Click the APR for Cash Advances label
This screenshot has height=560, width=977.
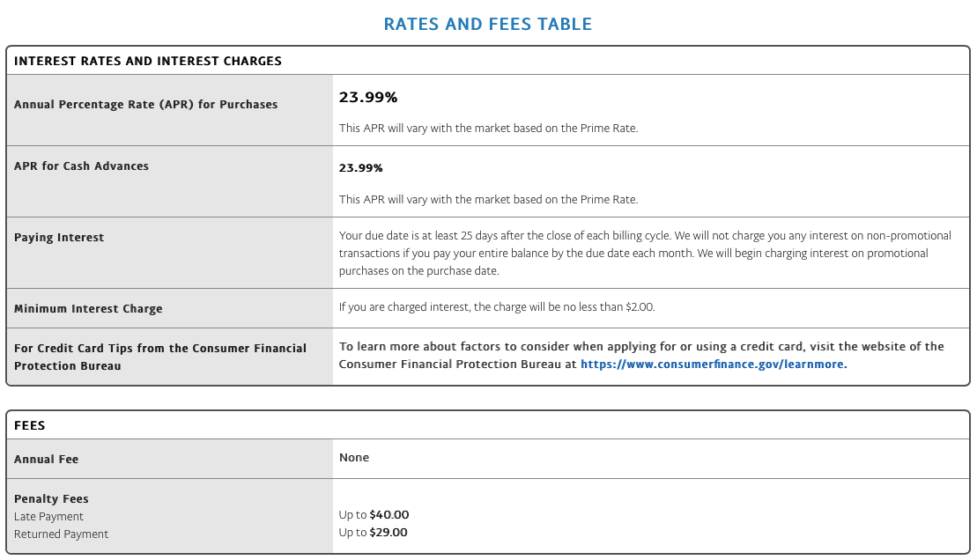pos(81,166)
